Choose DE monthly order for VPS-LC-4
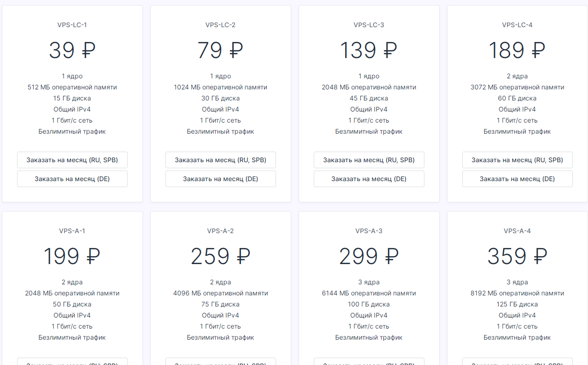The width and height of the screenshot is (588, 365). click(517, 179)
